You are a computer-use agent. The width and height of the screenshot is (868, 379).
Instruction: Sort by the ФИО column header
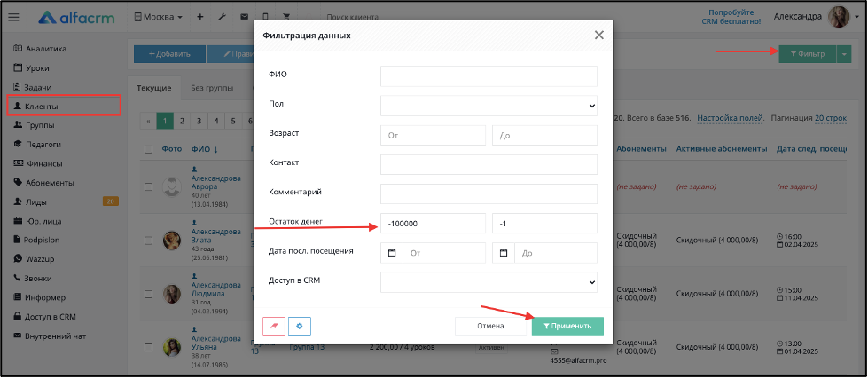click(205, 149)
